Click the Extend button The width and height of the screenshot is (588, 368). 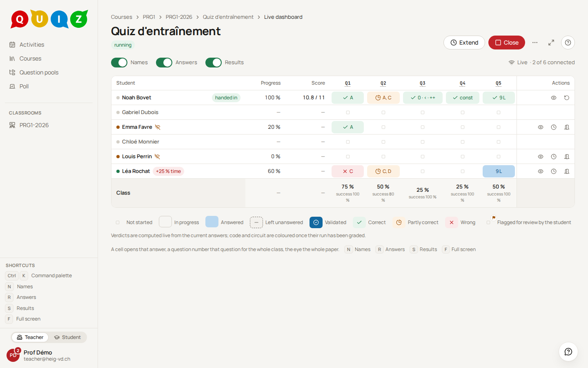[464, 43]
